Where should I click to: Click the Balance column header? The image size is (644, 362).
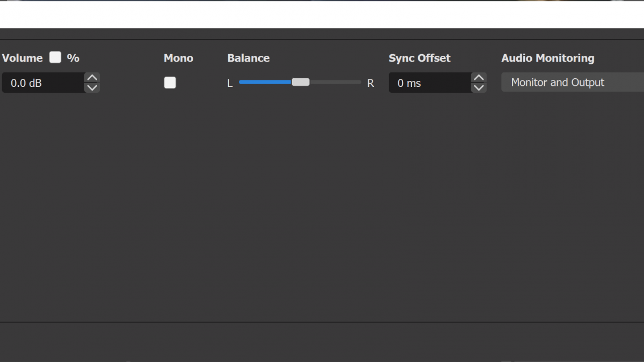[248, 58]
